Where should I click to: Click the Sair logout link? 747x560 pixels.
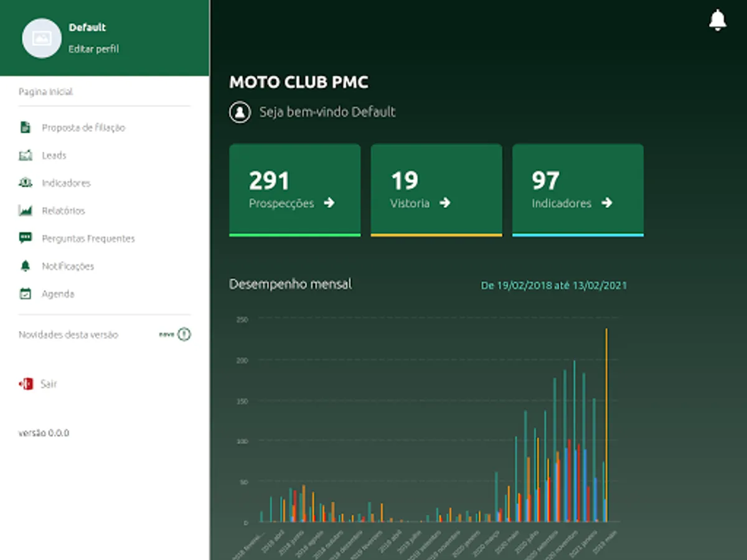point(49,384)
